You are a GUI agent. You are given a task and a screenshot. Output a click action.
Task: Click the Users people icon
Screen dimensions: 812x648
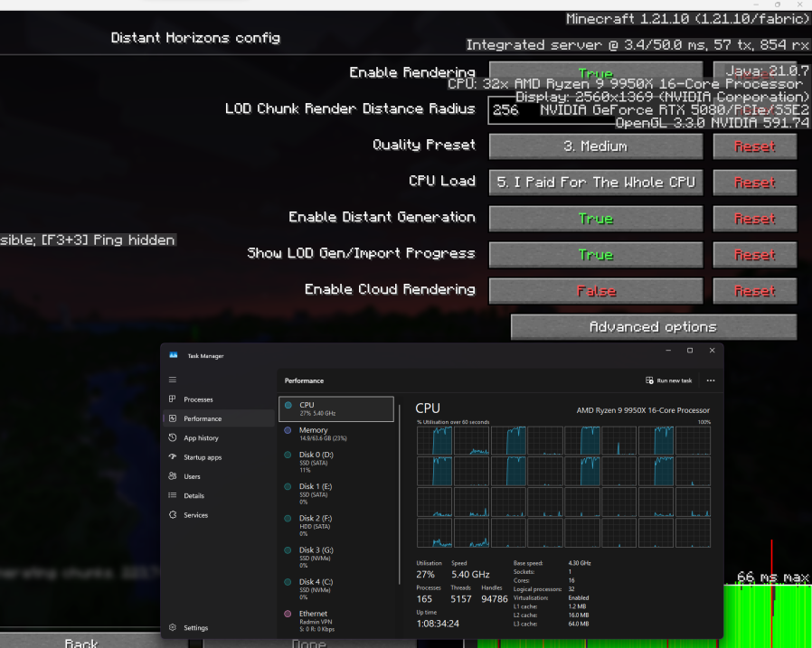(x=173, y=476)
